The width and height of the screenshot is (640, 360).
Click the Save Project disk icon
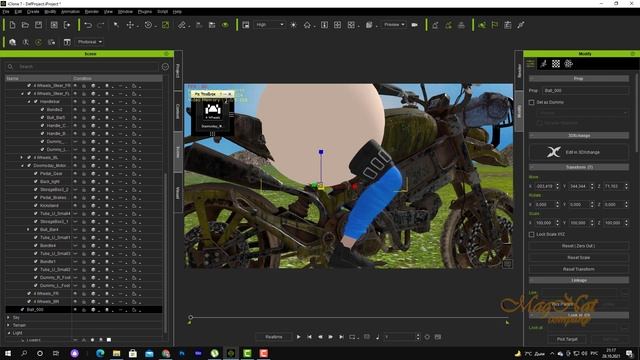tap(38, 25)
